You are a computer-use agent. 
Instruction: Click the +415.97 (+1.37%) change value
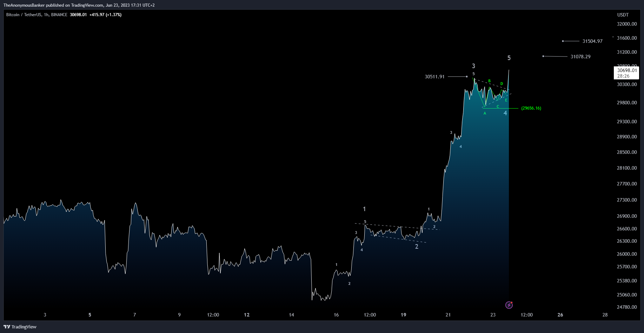(105, 15)
